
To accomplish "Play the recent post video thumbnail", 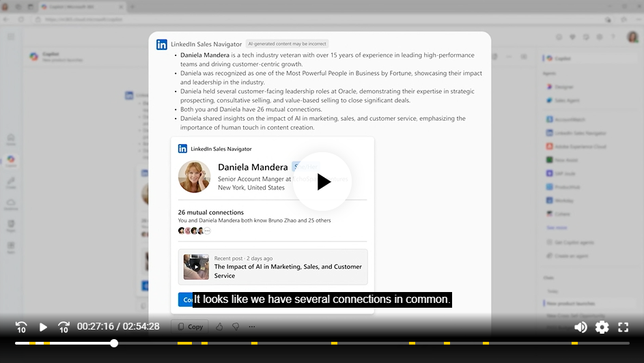I will pyautogui.click(x=196, y=267).
